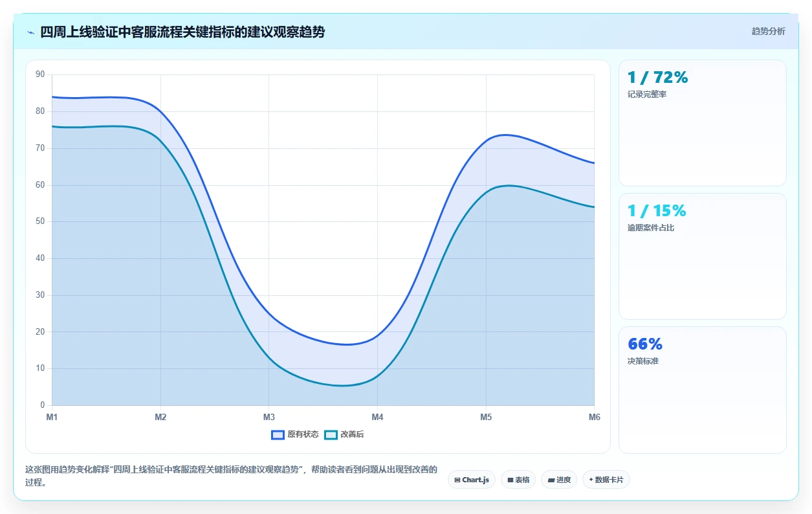Click the chart description paragraph below chart
812x514 pixels.
tap(231, 476)
